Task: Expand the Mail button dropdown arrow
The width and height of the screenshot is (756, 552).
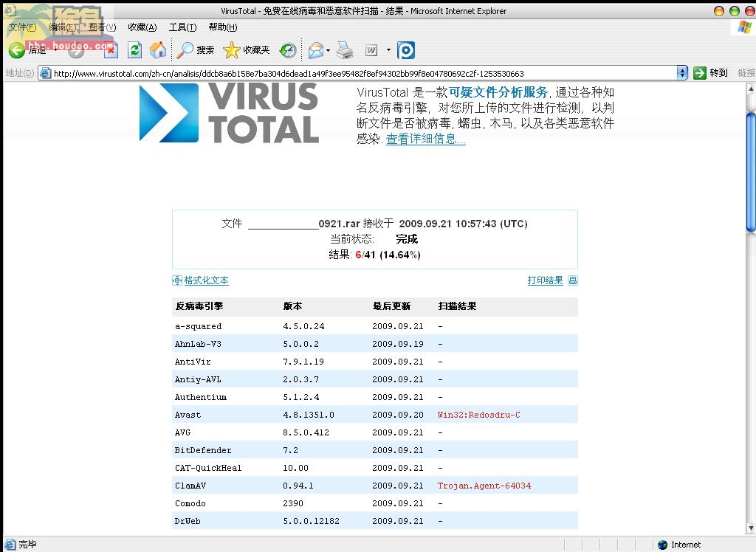Action: click(x=328, y=50)
